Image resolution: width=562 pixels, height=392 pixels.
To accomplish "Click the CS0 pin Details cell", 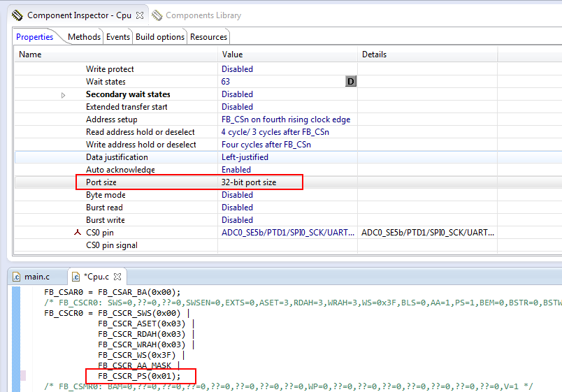I will [428, 233].
